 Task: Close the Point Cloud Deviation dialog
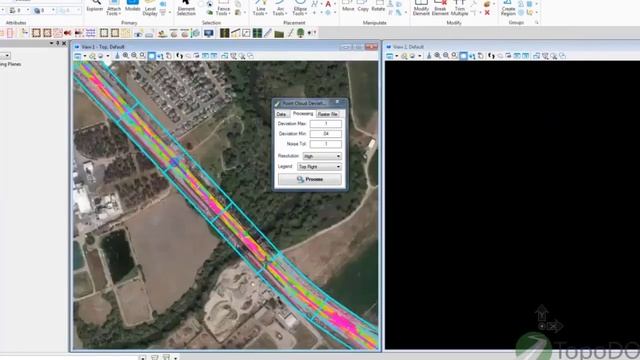(338, 102)
